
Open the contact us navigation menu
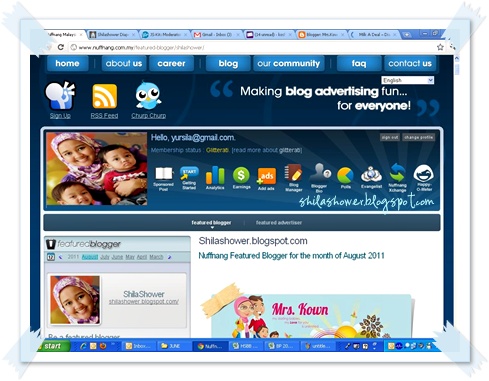click(410, 63)
